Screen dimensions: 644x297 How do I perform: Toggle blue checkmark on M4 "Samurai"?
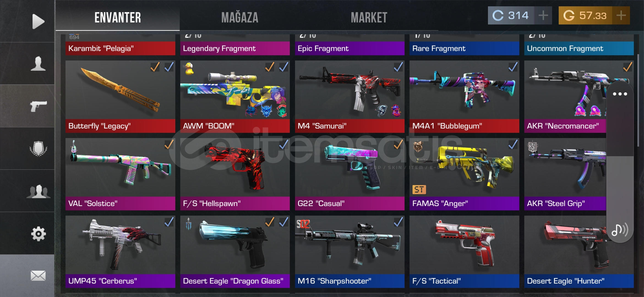click(x=398, y=67)
